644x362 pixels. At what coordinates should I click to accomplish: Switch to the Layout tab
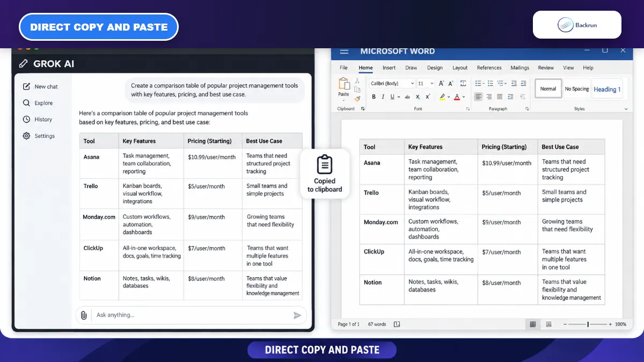(460, 68)
